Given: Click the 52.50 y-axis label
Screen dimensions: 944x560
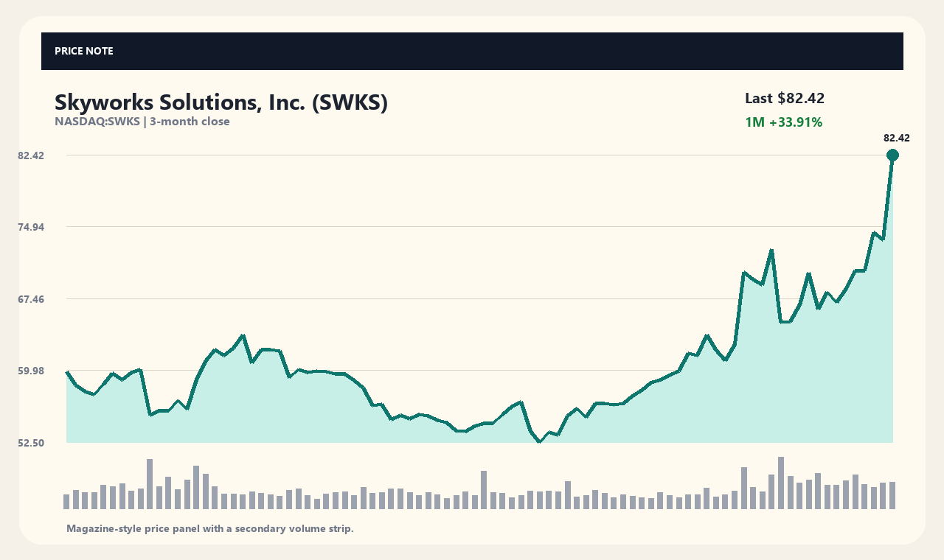Looking at the screenshot, I should (x=31, y=443).
